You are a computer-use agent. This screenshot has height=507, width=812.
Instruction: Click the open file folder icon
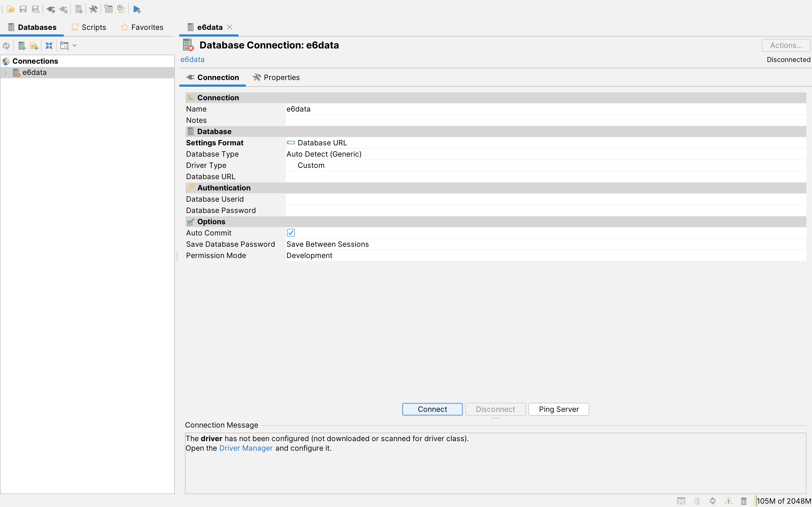tap(11, 9)
